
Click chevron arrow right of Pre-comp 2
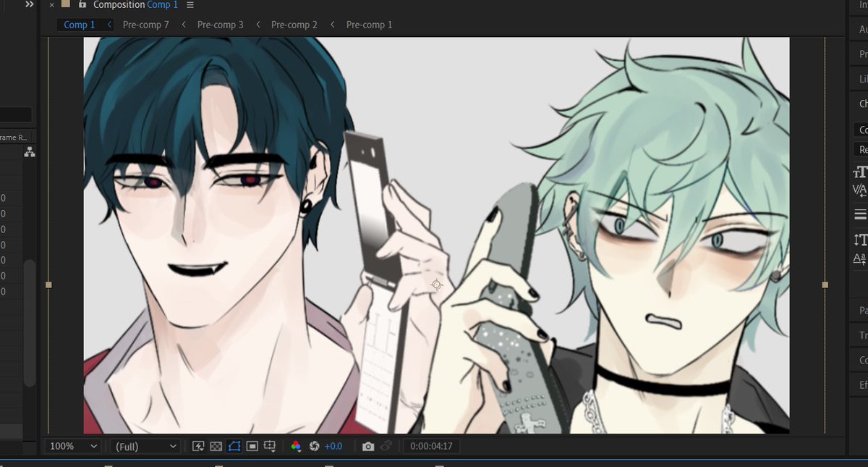point(332,25)
